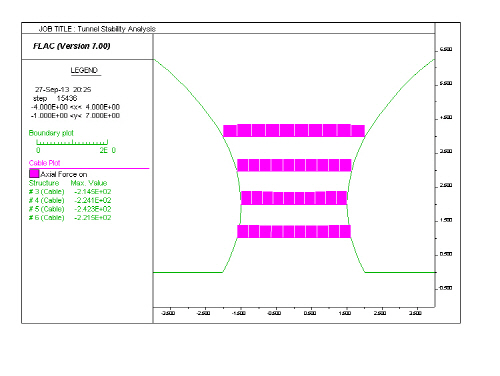The image size is (500, 376).
Task: Click the green 'Boundary plot' label
Action: 51,133
